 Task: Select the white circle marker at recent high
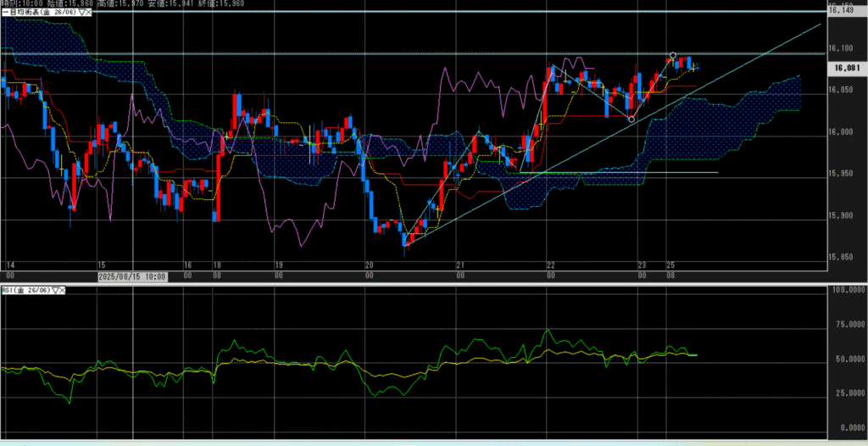point(673,56)
